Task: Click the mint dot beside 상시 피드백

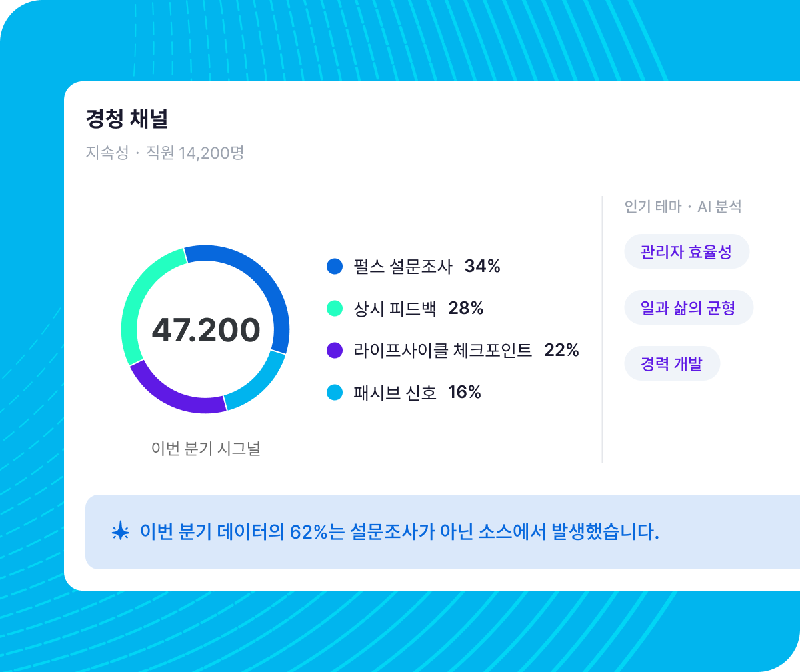Action: (335, 308)
